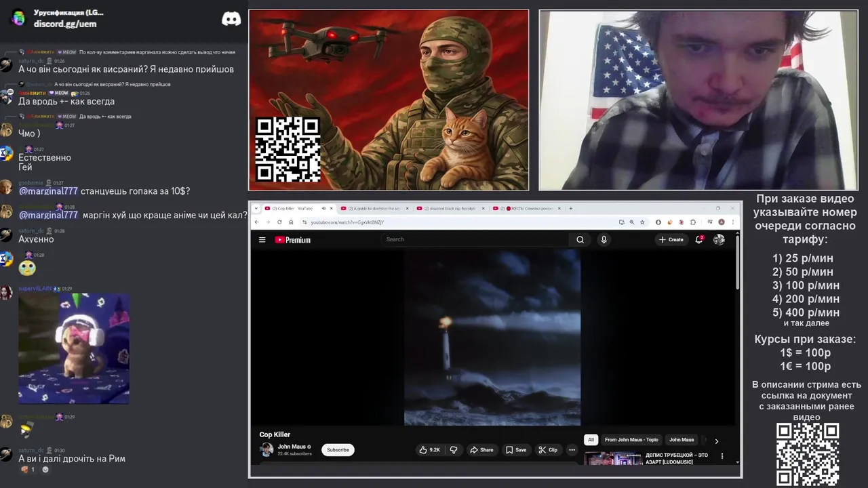Open browser zoom magnifier icon in address bar
Image resolution: width=868 pixels, height=488 pixels.
(632, 222)
